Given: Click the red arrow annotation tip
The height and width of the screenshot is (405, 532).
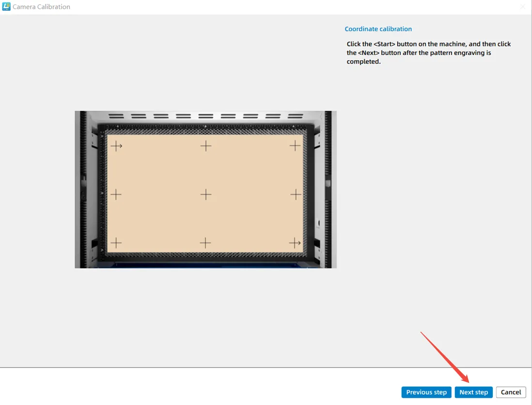Looking at the screenshot, I should click(x=467, y=381).
